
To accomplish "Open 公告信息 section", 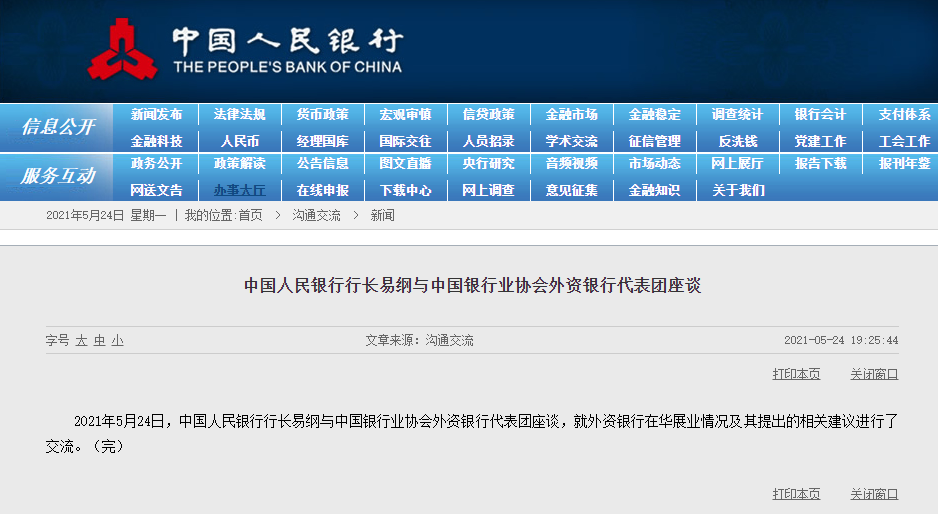I will (x=322, y=163).
